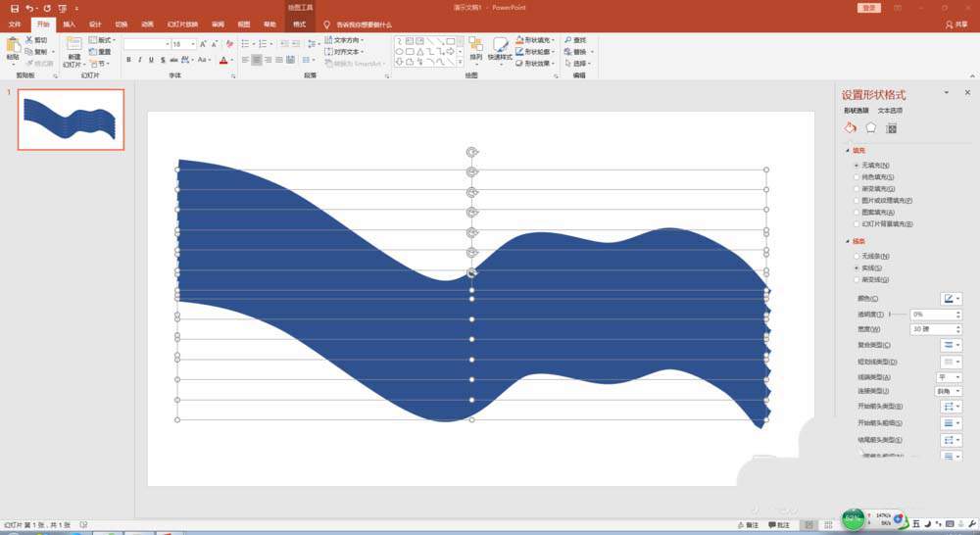Open the File (文件) menu tab

[x=15, y=24]
